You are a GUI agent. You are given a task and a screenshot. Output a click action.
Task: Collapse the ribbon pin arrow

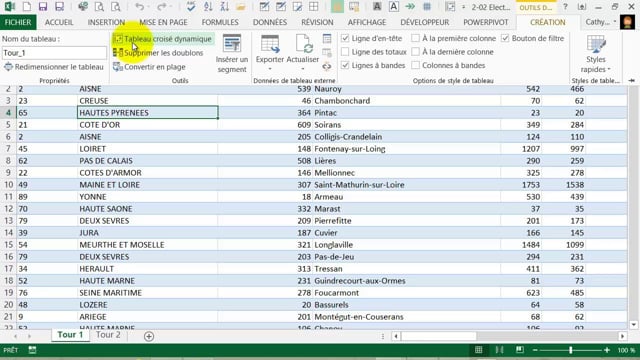(632, 80)
